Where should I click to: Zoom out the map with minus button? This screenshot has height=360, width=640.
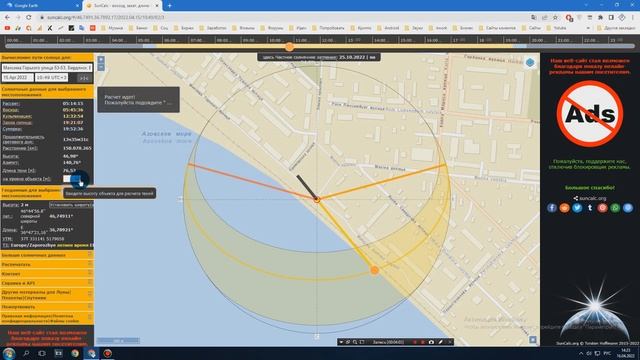[101, 67]
